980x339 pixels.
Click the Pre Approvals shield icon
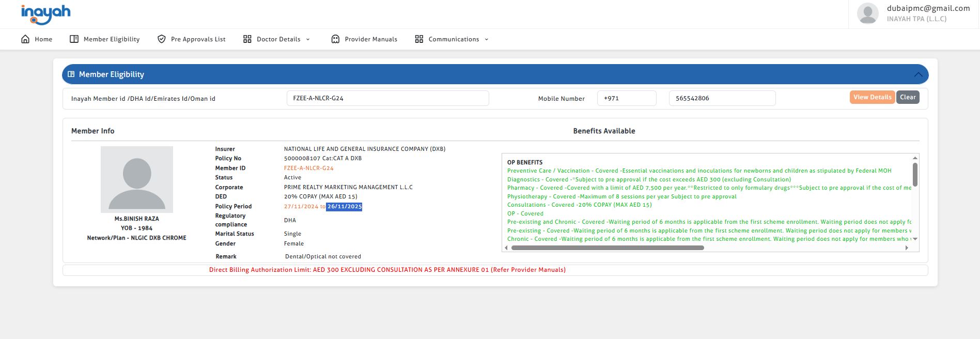tap(162, 39)
